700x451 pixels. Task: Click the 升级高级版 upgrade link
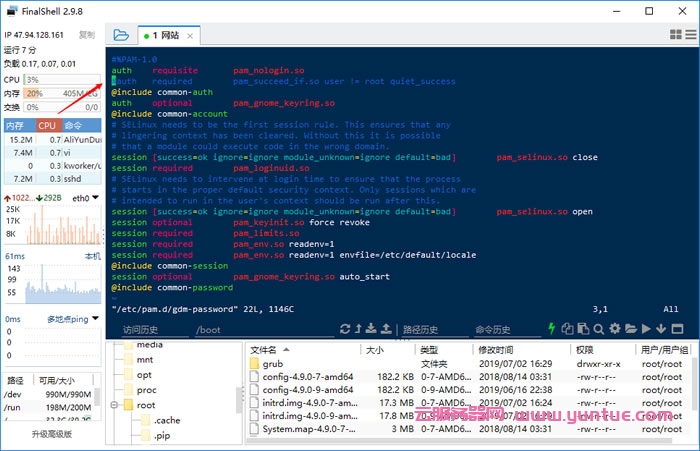pos(52,434)
